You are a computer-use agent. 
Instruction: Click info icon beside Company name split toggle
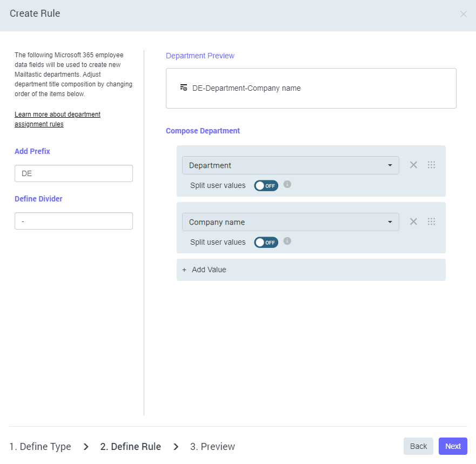pos(287,241)
